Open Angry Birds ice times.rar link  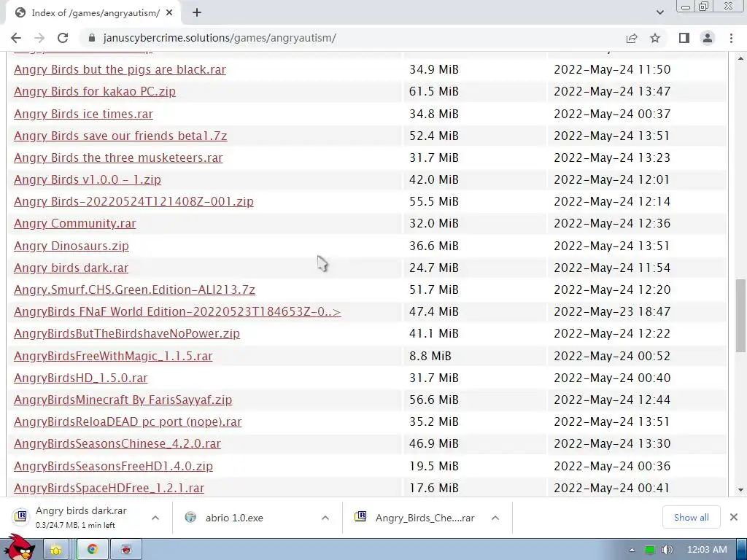(83, 114)
